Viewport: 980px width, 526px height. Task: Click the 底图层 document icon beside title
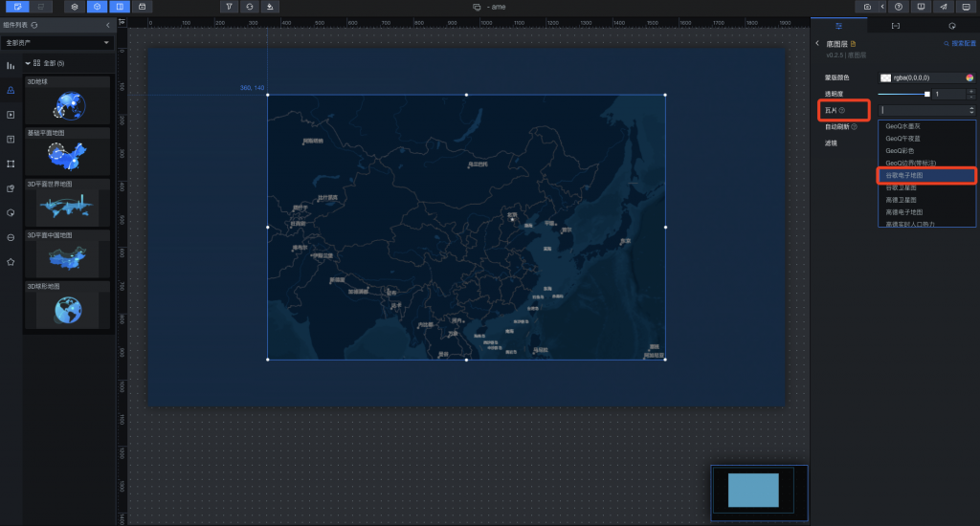(x=853, y=44)
